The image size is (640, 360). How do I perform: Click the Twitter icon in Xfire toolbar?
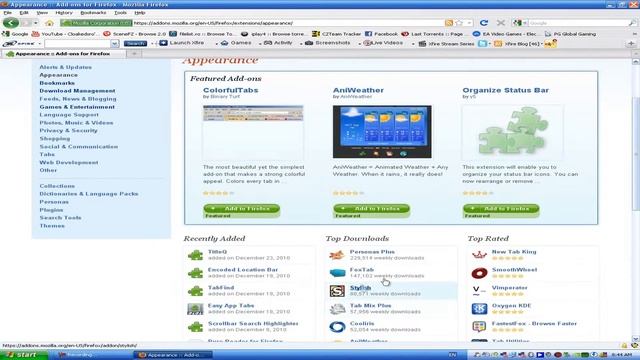[482, 43]
